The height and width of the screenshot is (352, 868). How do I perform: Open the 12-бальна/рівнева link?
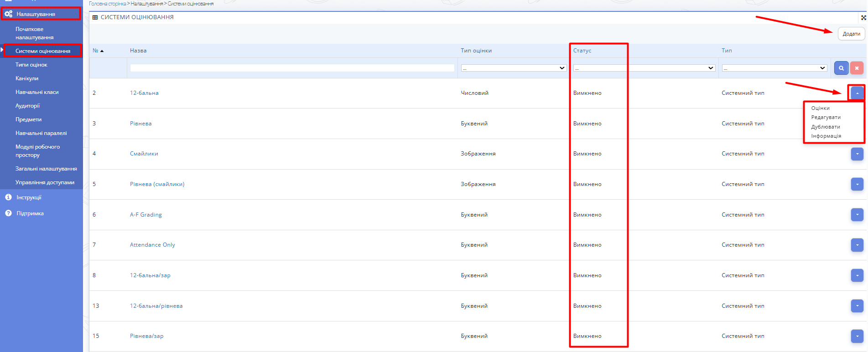pos(156,306)
